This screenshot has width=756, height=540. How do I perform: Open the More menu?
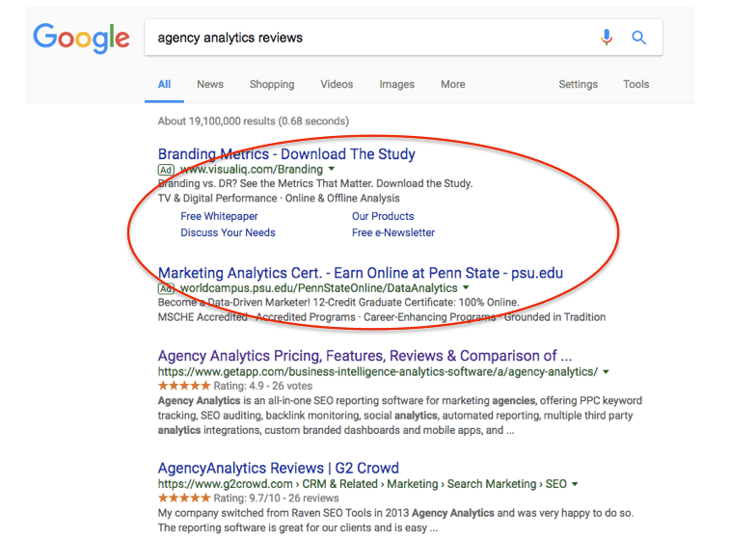pyautogui.click(x=453, y=85)
